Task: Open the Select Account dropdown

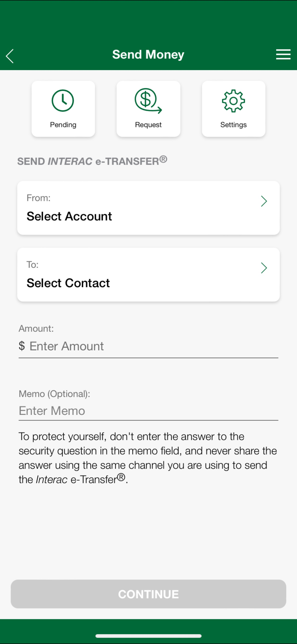Action: 148,208
